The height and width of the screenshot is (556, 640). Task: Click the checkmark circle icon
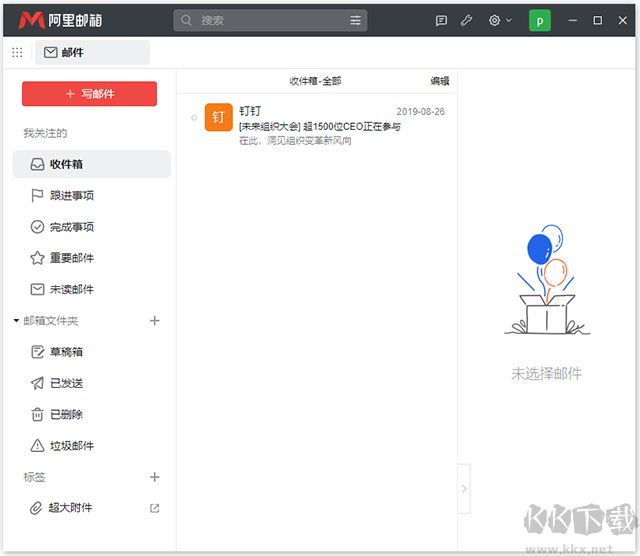pos(37,227)
